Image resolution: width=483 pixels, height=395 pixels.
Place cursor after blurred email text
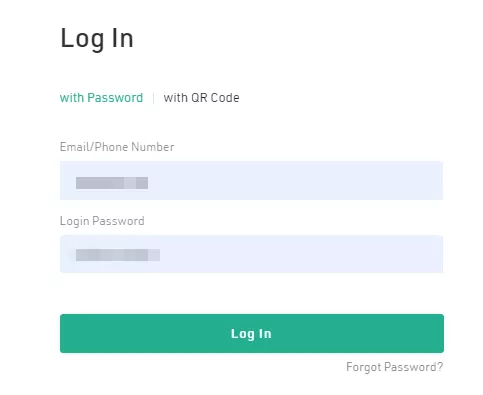click(150, 183)
